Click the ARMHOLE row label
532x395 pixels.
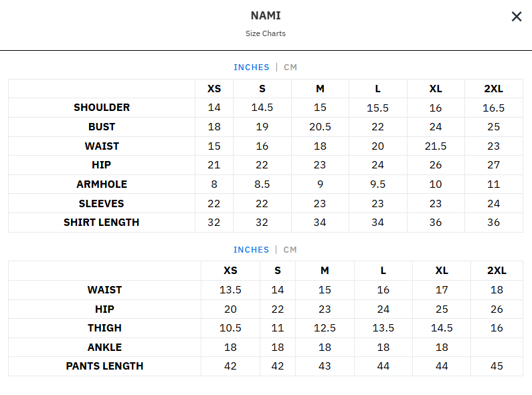(x=102, y=184)
